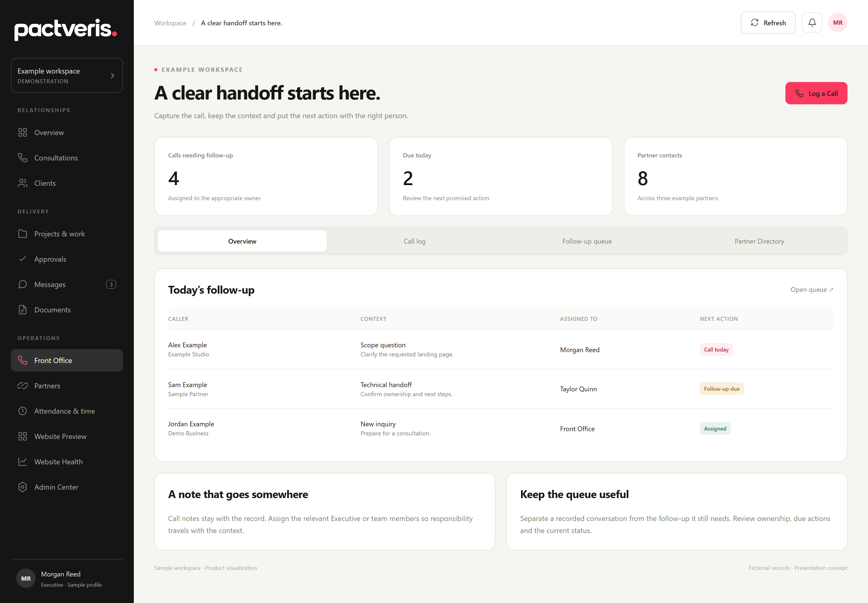Viewport: 868px width, 603px height.
Task: Open the Partners link icon
Action: (x=23, y=386)
